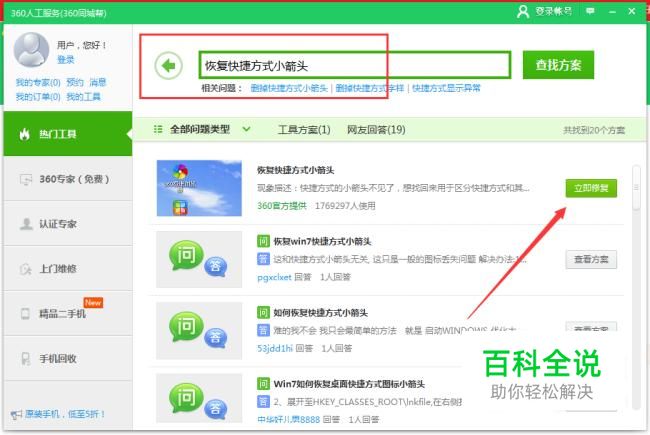The image size is (650, 435).
Task: Click the megaphone icon beside 原装手机 promo
Action: (16, 414)
